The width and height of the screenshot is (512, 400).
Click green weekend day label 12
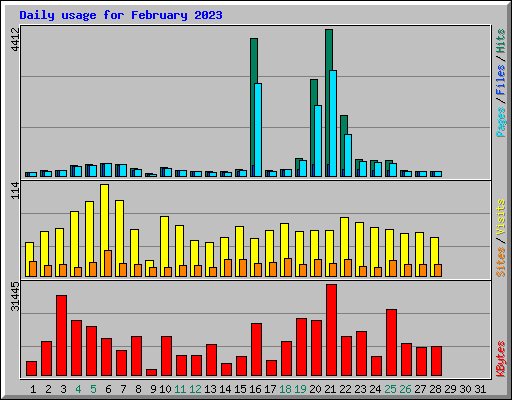pos(195,389)
